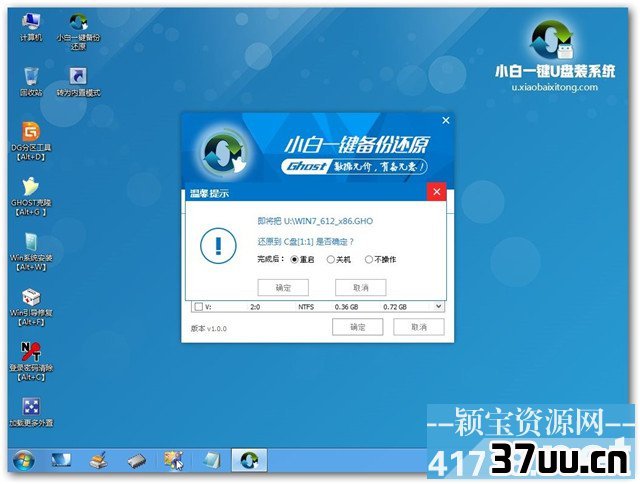Screen dimensions: 640x484
Task: Click scroll down arrow of partition list
Action: 439,306
